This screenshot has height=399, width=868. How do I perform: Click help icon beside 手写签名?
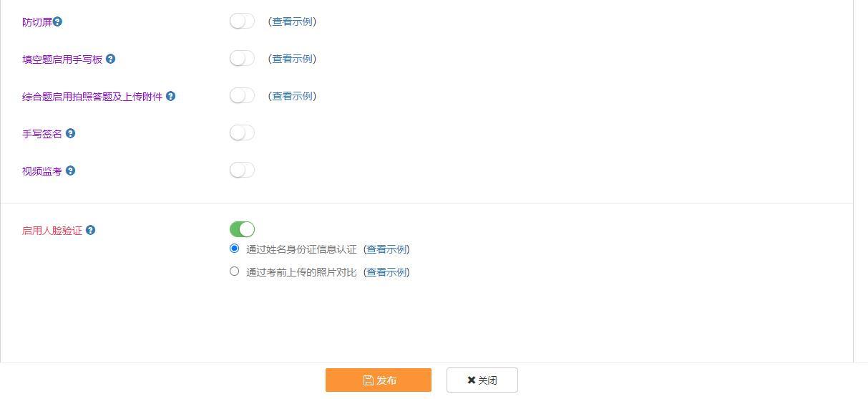(70, 133)
